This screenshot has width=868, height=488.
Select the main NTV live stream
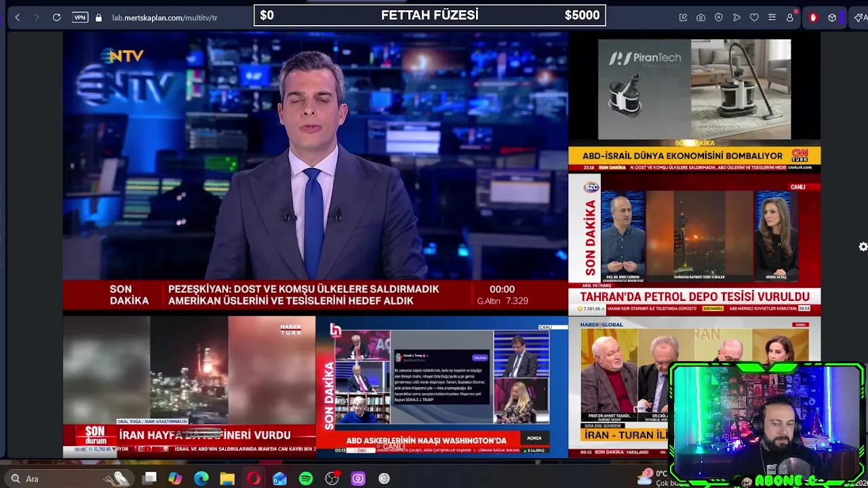(x=315, y=171)
